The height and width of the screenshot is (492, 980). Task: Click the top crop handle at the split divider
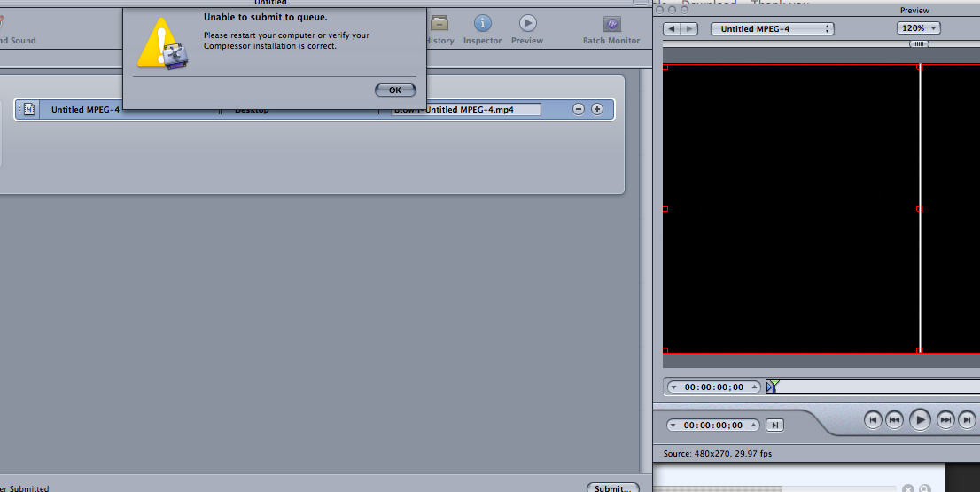(920, 66)
